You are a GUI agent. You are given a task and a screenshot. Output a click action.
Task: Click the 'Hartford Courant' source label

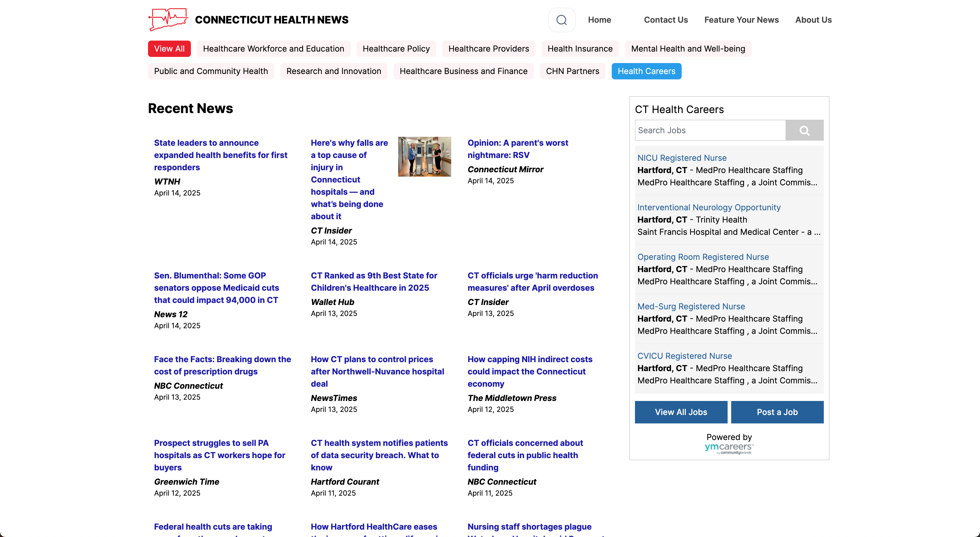tap(345, 482)
